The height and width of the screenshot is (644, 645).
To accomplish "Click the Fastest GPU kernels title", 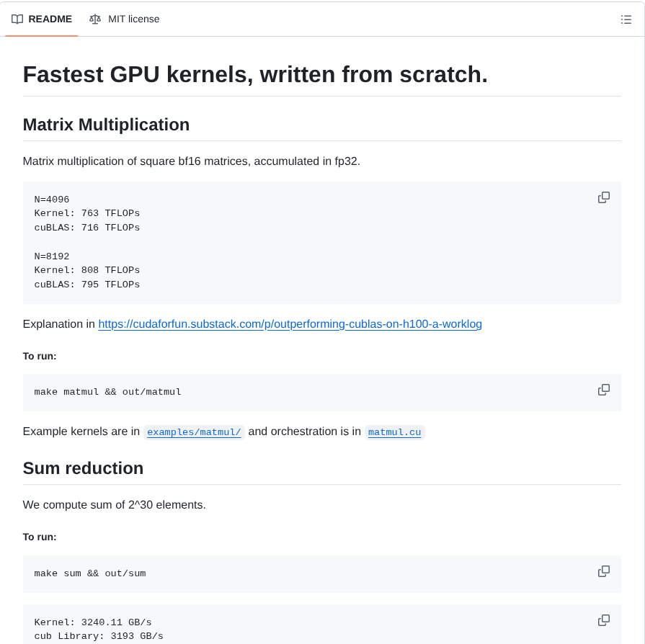I will coord(255,74).
